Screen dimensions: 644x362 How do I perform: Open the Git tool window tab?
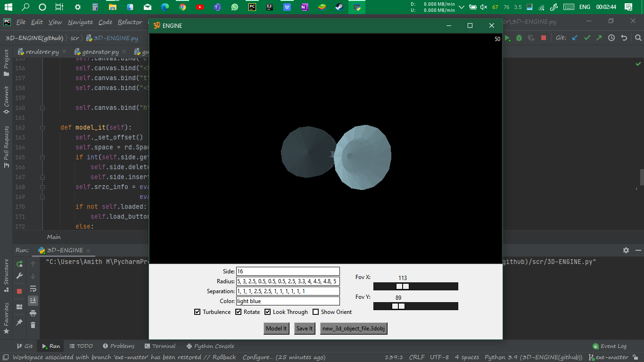click(x=25, y=346)
